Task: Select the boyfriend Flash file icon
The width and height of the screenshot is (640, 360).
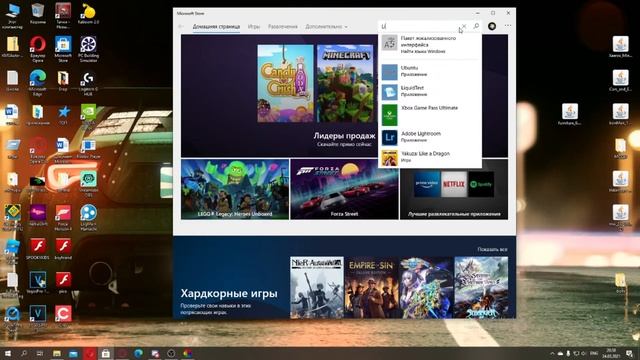Action: (63, 250)
